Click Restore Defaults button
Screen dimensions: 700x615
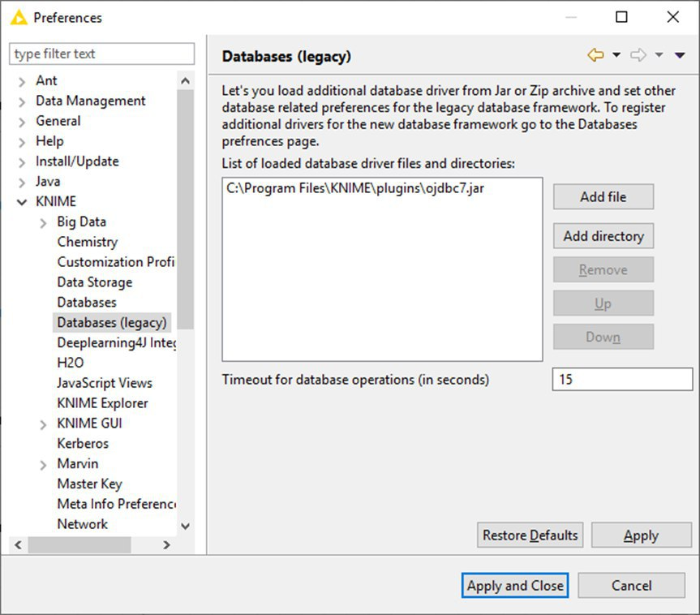pyautogui.click(x=530, y=535)
